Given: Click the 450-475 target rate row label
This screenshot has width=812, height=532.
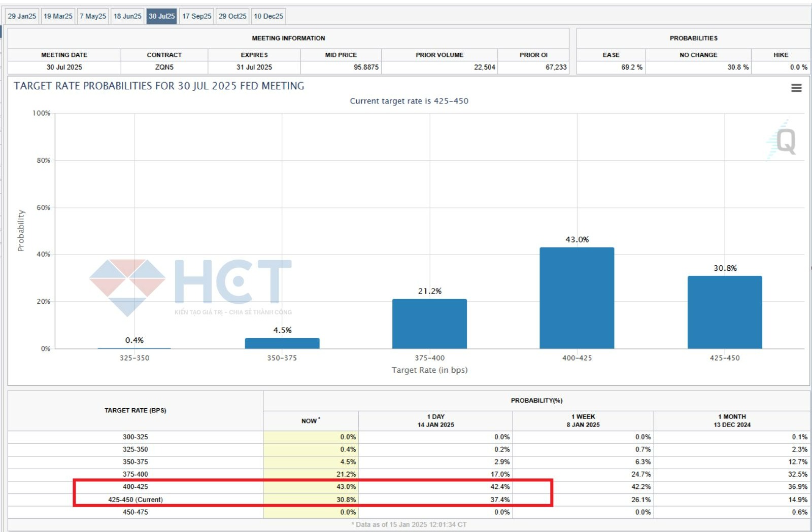Looking at the screenshot, I should pyautogui.click(x=136, y=512).
